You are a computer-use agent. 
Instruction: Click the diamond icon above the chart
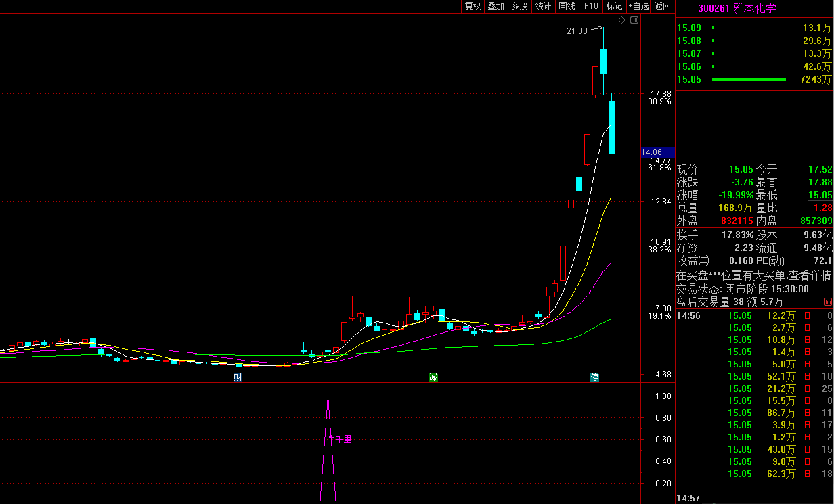click(622, 20)
